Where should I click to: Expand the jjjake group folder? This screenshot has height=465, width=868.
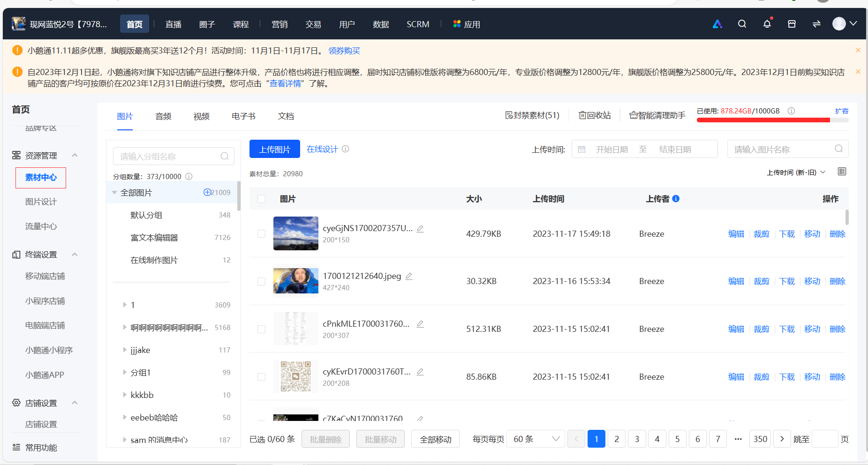click(125, 350)
